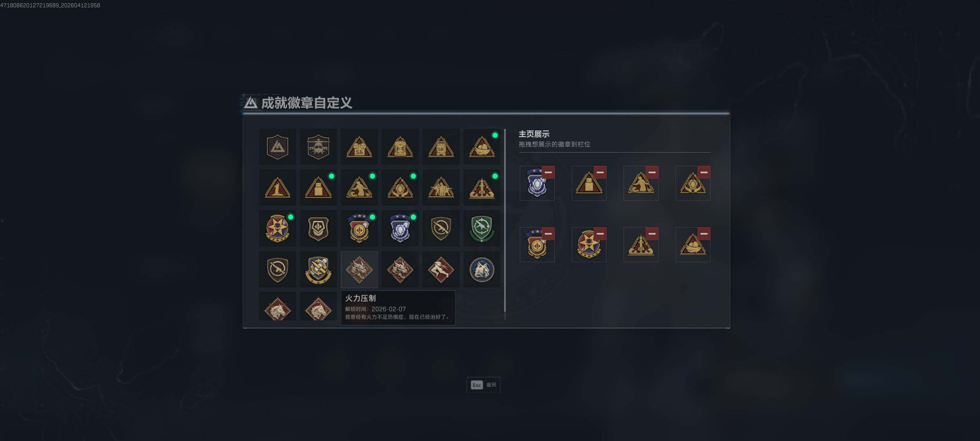The height and width of the screenshot is (441, 980).
Task: Select the blue wolf circular badge
Action: tap(482, 270)
